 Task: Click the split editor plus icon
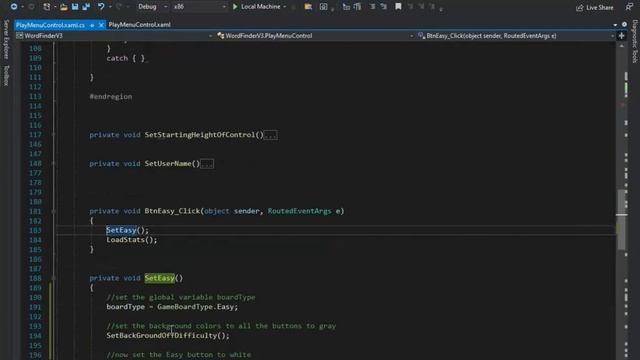pyautogui.click(x=621, y=36)
